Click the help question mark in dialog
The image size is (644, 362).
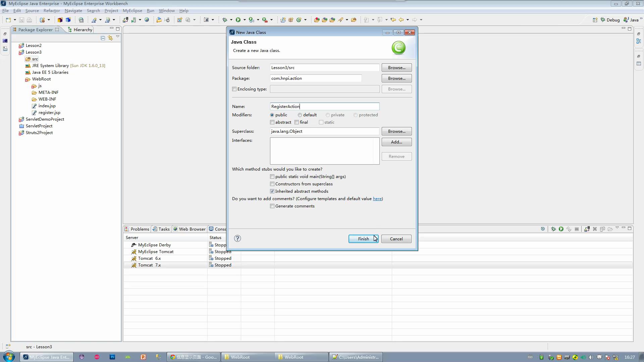[x=237, y=238]
